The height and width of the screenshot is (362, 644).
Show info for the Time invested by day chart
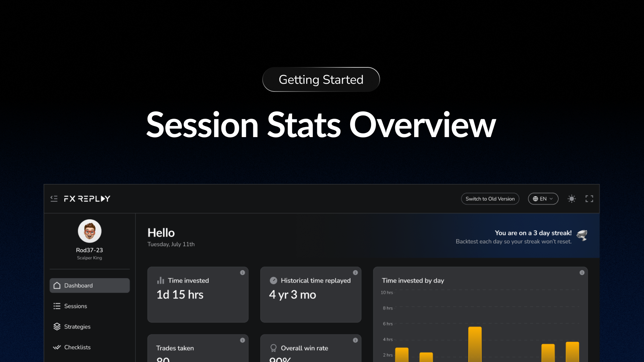click(582, 273)
